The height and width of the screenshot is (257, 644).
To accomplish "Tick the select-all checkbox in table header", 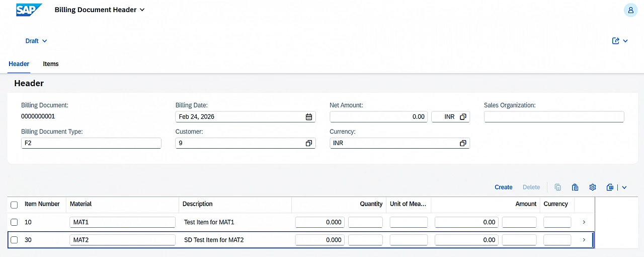I will coord(14,205).
